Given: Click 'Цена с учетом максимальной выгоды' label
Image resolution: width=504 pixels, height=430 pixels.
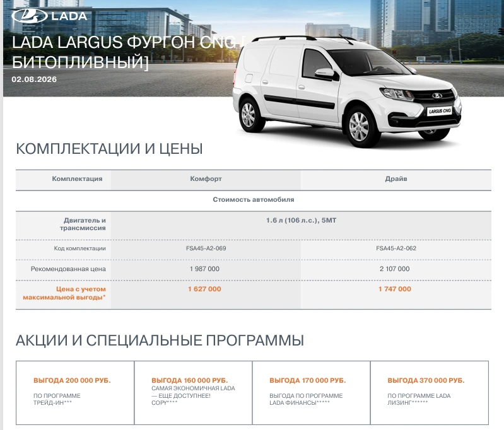Looking at the screenshot, I should point(64,293).
